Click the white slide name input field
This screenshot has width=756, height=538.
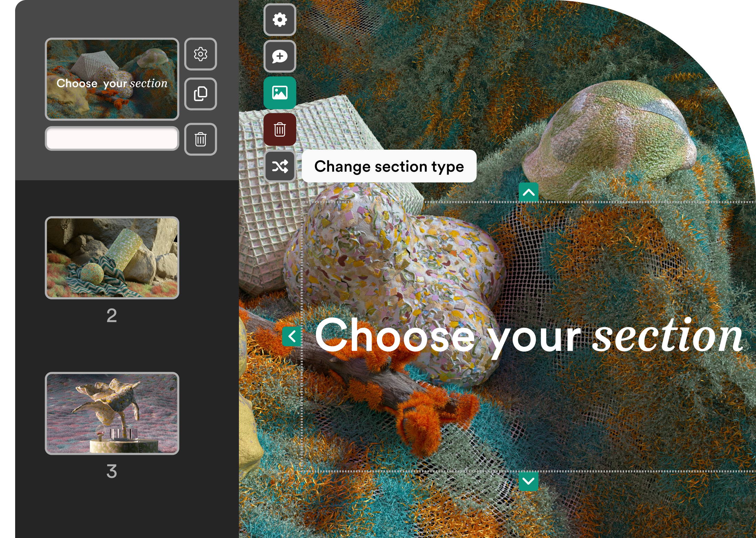[112, 138]
